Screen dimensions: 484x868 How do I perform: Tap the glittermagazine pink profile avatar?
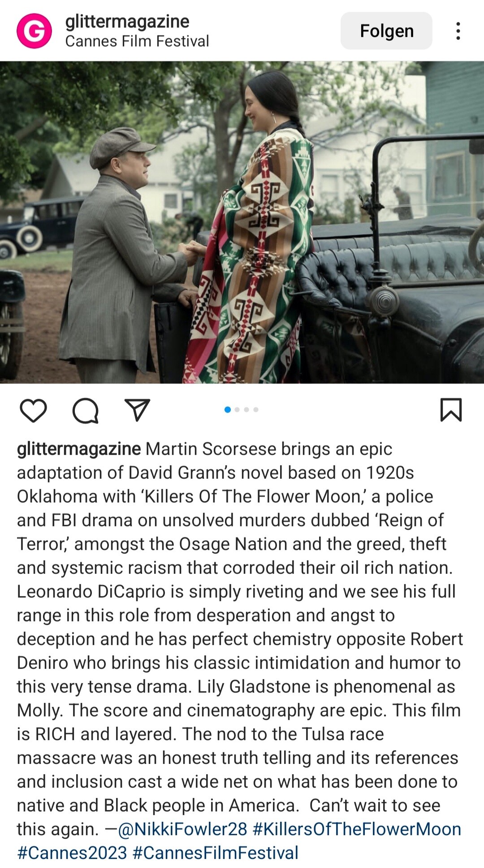(x=34, y=31)
